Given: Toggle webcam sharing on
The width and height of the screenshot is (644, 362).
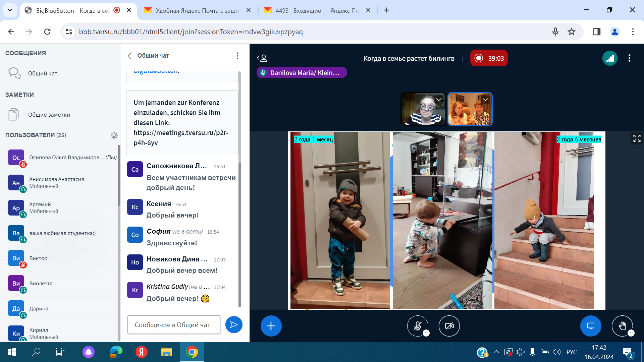Looking at the screenshot, I should point(449,326).
